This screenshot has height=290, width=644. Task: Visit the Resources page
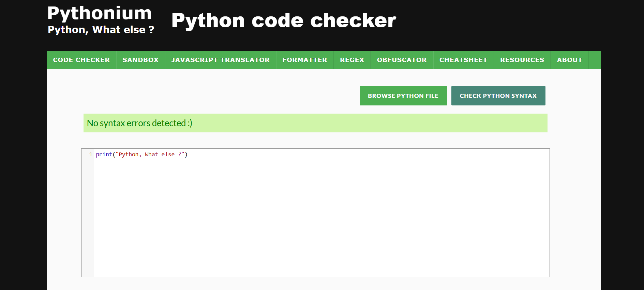[522, 60]
